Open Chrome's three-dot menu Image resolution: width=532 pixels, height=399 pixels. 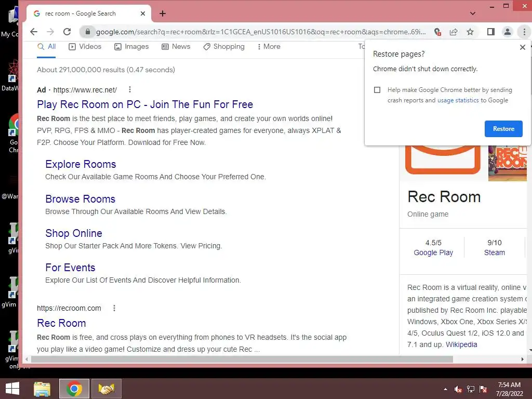(x=524, y=32)
